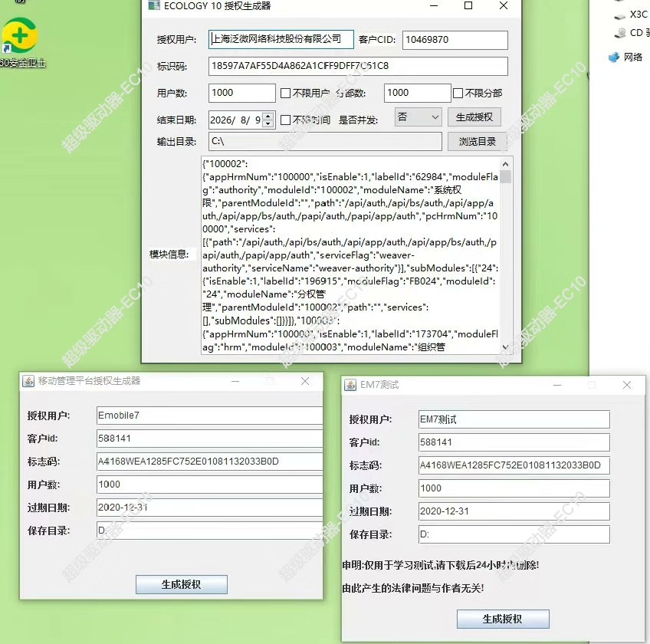Click the 浏览目录 browse button
This screenshot has width=650, height=644.
tap(477, 141)
